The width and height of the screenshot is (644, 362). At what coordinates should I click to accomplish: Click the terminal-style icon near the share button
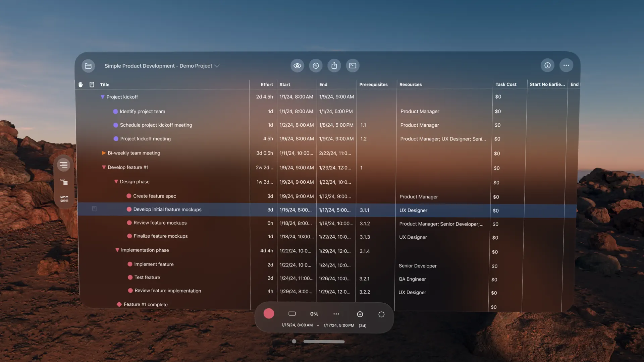tap(353, 66)
